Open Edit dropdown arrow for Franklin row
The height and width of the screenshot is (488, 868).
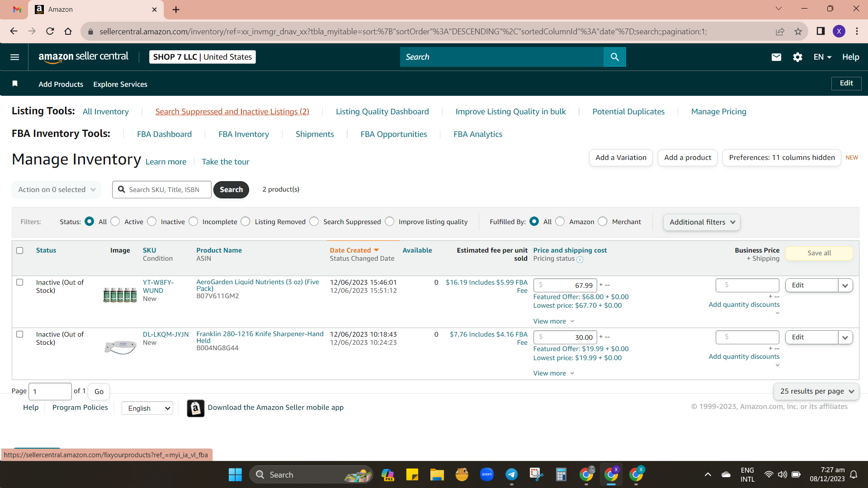click(x=845, y=338)
